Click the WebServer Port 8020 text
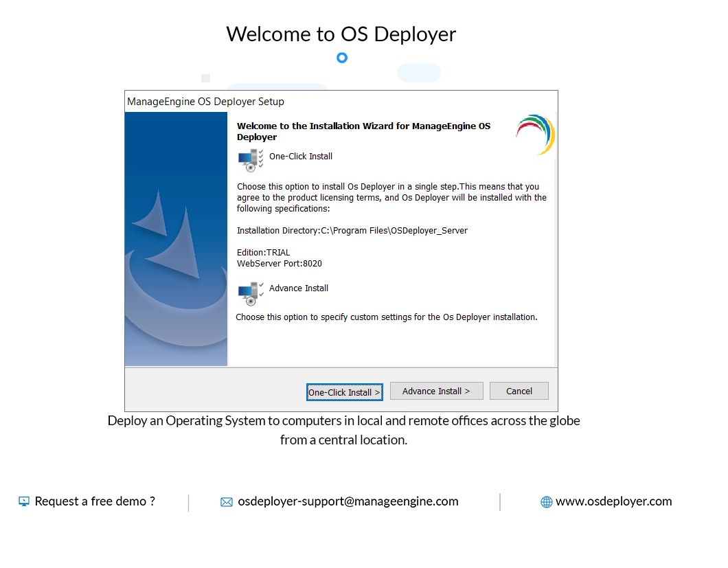This screenshot has width=728, height=568. 279,263
